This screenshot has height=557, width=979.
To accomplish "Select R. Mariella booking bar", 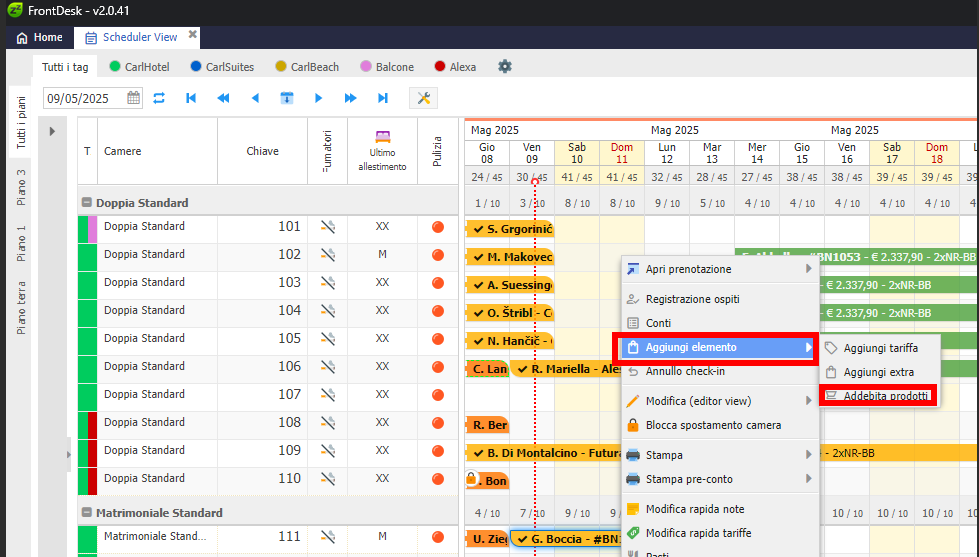I will pyautogui.click(x=567, y=369).
